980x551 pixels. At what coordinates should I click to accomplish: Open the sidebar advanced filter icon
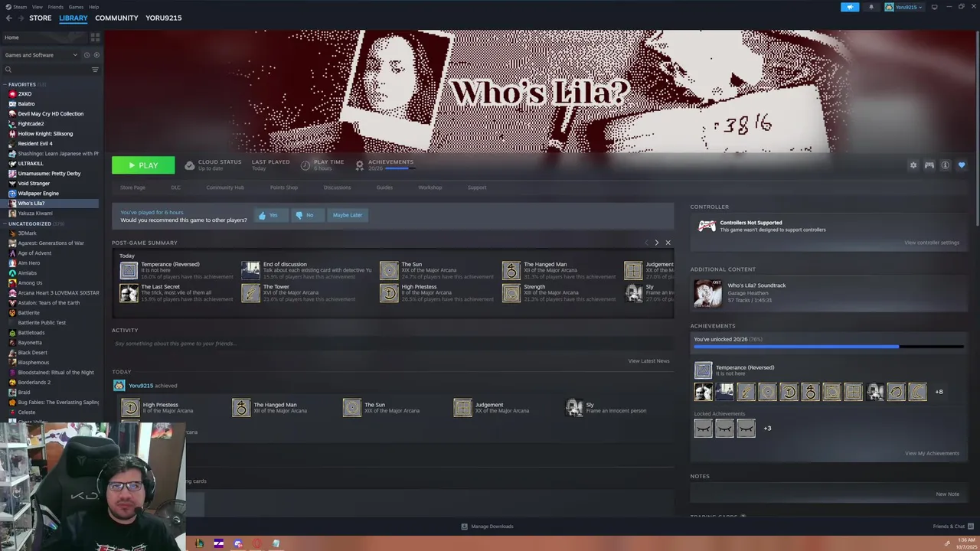click(x=95, y=70)
